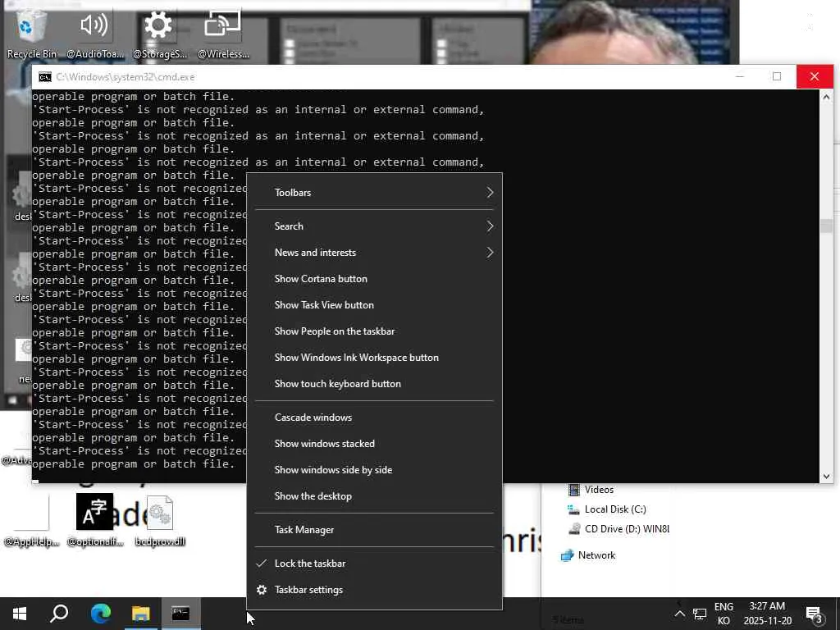This screenshot has width=840, height=630.
Task: Select the @Wireless... desktop icon
Action: (223, 33)
